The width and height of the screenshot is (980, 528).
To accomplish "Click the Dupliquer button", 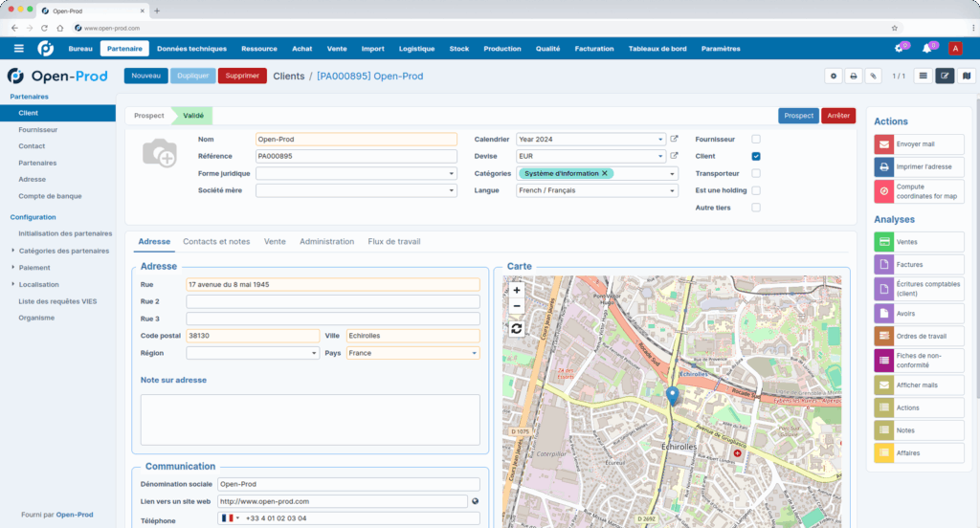I will pyautogui.click(x=192, y=76).
